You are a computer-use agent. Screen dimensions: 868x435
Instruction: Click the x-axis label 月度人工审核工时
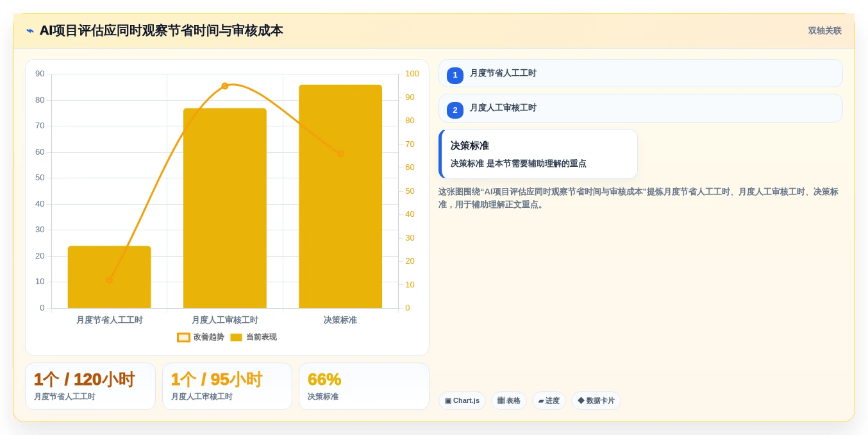point(225,320)
